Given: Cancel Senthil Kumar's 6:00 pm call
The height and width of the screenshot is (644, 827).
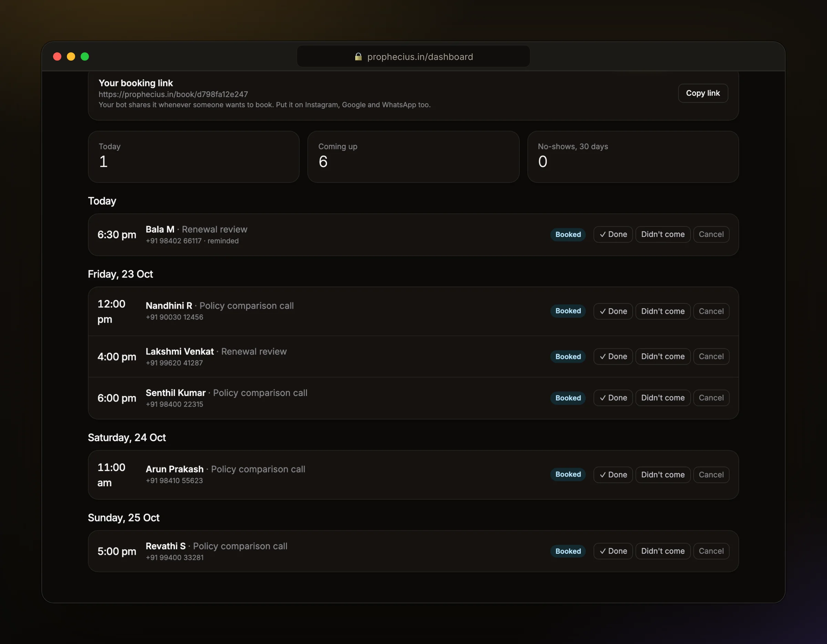Looking at the screenshot, I should pos(711,398).
